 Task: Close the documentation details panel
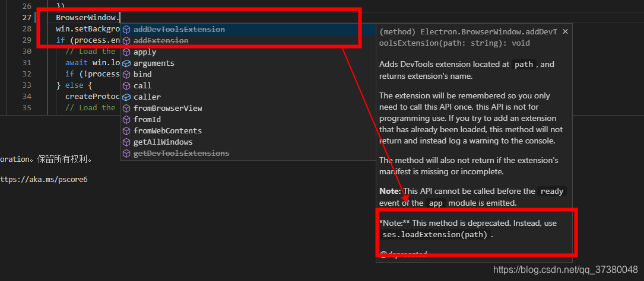565,31
